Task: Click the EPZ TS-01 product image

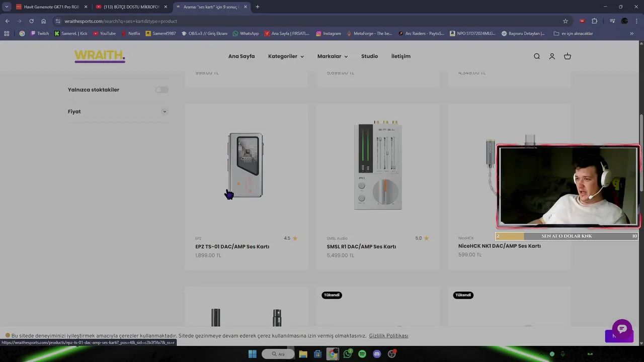Action: tap(246, 165)
